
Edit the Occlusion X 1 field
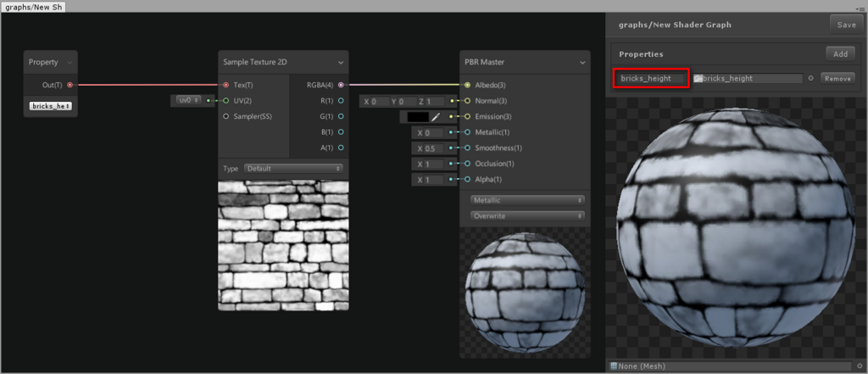tap(434, 164)
